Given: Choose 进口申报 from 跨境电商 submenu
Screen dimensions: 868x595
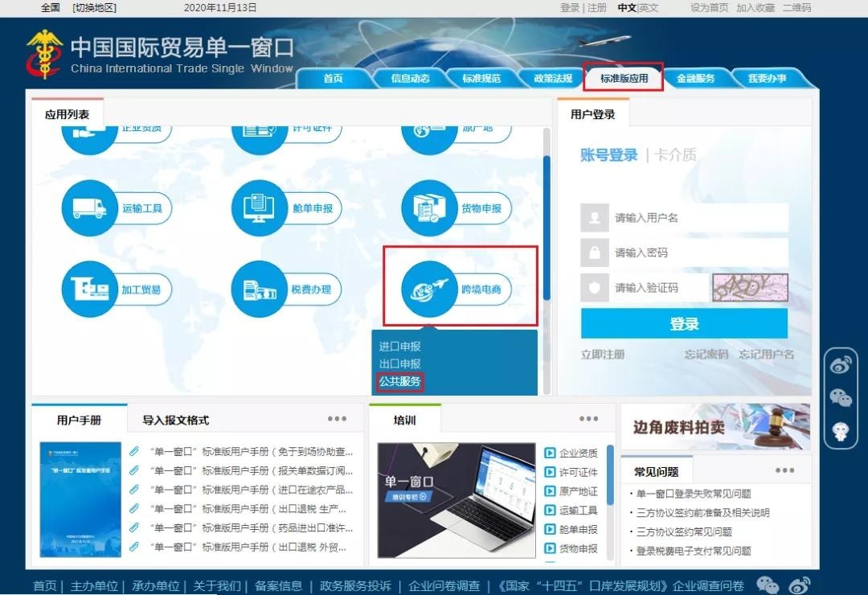Looking at the screenshot, I should coord(399,347).
